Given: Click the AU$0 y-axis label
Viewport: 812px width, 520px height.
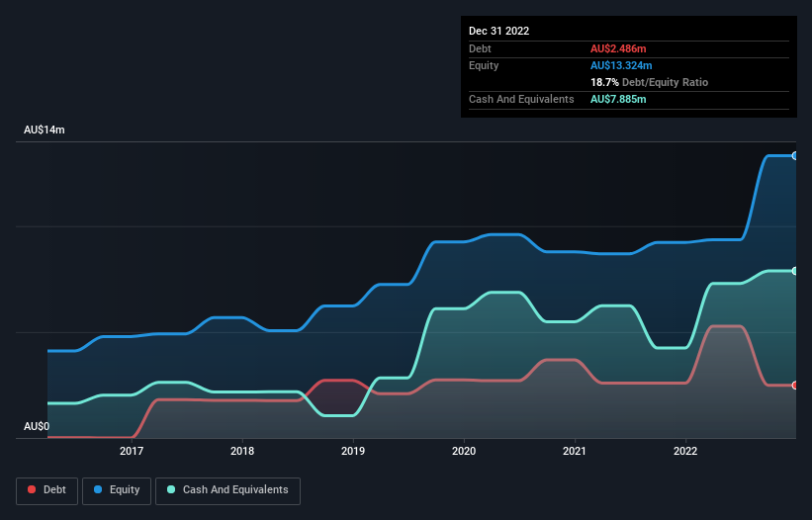Looking at the screenshot, I should tap(37, 426).
